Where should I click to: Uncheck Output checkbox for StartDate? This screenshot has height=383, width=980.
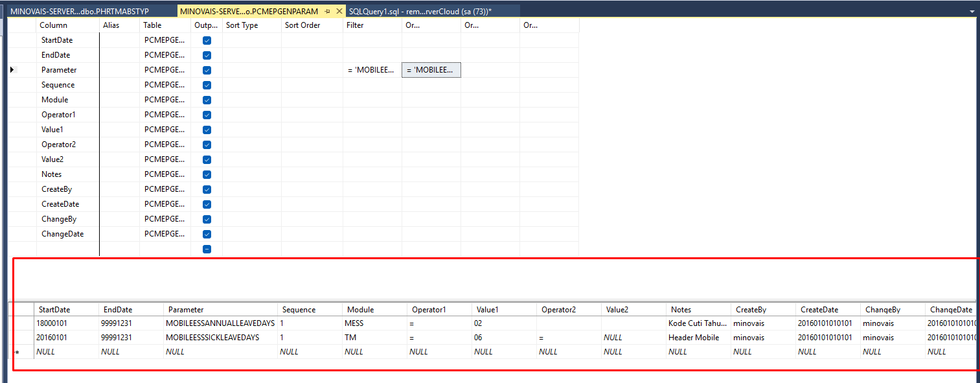207,40
